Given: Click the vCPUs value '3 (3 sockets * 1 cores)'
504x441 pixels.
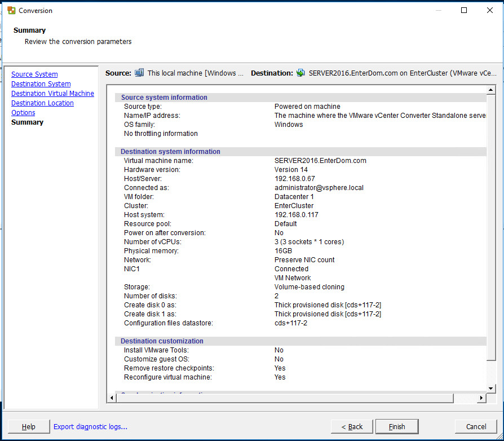Looking at the screenshot, I should coord(309,242).
